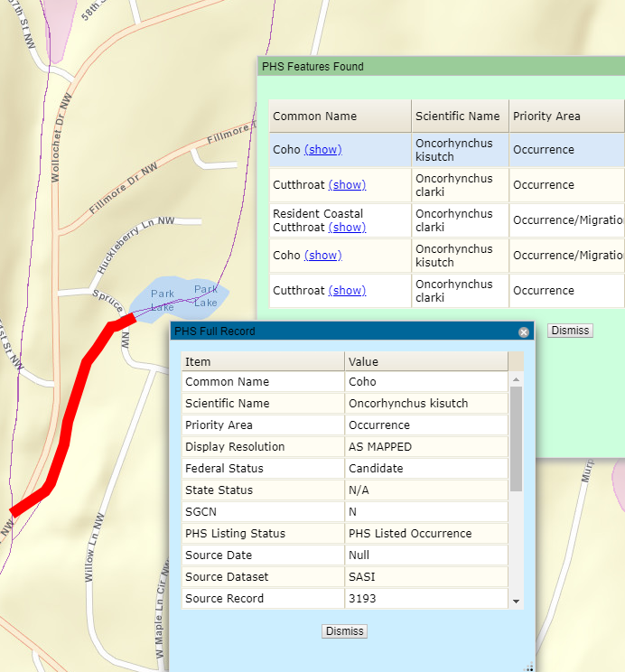Click the scroll down arrow in Full Record
625x672 pixels.
click(516, 602)
